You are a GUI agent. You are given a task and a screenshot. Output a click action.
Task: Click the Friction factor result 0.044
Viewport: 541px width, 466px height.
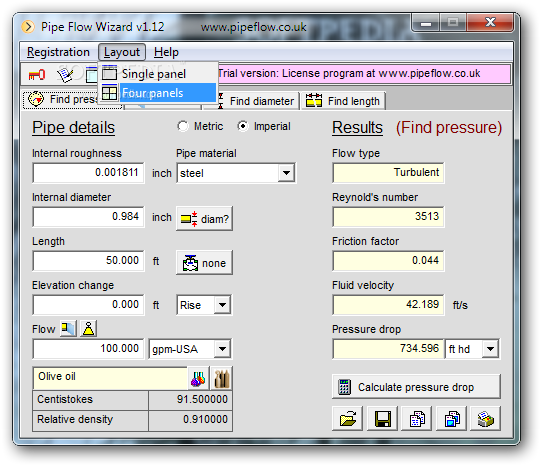point(388,260)
